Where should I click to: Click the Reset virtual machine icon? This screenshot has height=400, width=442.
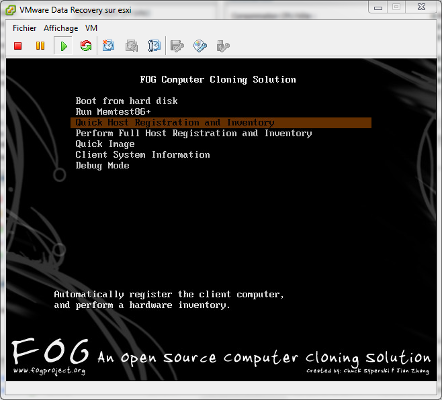86,46
